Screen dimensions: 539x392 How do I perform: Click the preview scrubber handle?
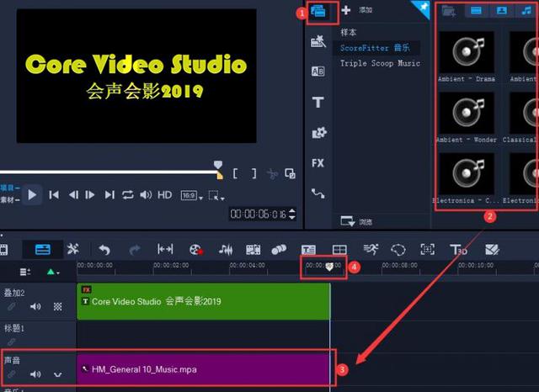(218, 165)
